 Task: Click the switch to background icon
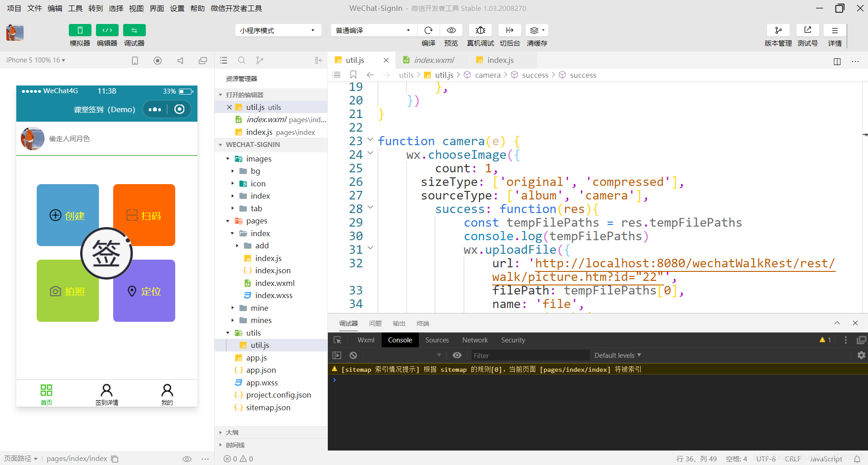tap(510, 30)
